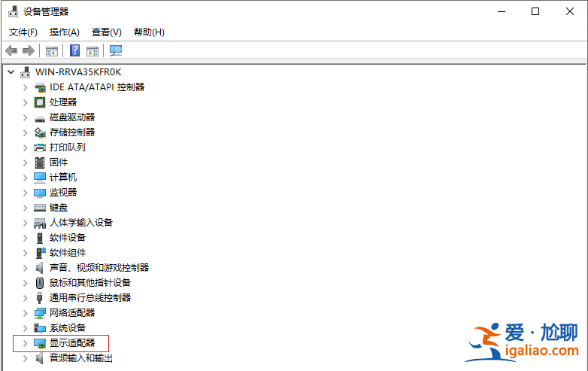Click the 软件组件 icon
Viewport: 588px width, 371px height.
pyautogui.click(x=41, y=252)
